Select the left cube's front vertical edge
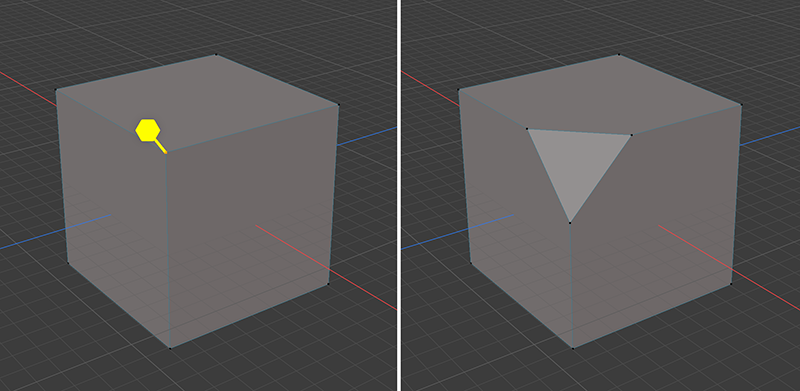Image resolution: width=800 pixels, height=391 pixels. (x=168, y=250)
